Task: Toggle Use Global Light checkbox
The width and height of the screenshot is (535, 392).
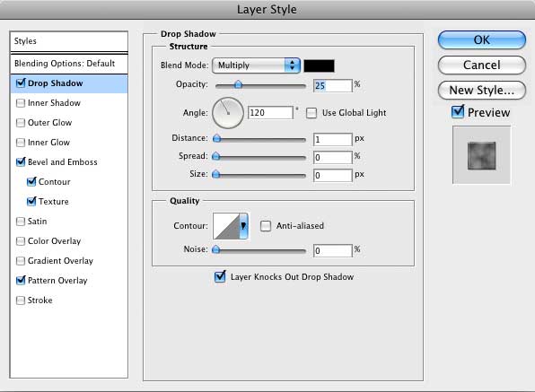Action: 311,113
